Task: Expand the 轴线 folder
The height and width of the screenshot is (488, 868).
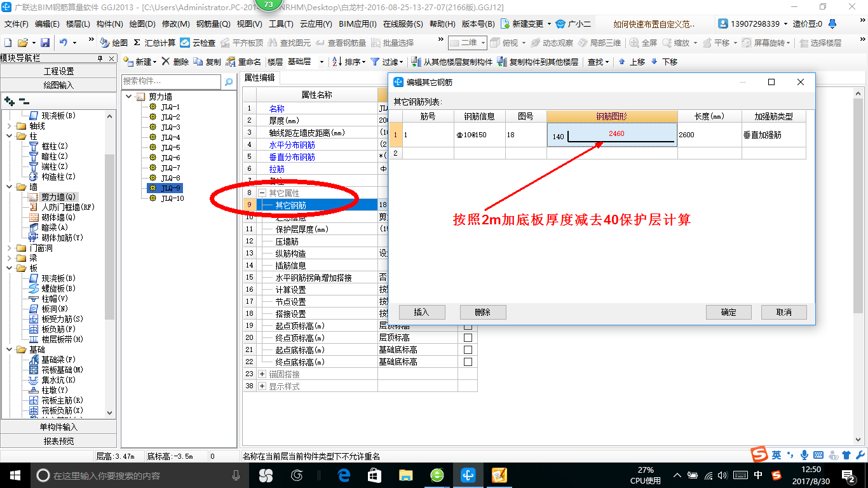Action: (9, 126)
